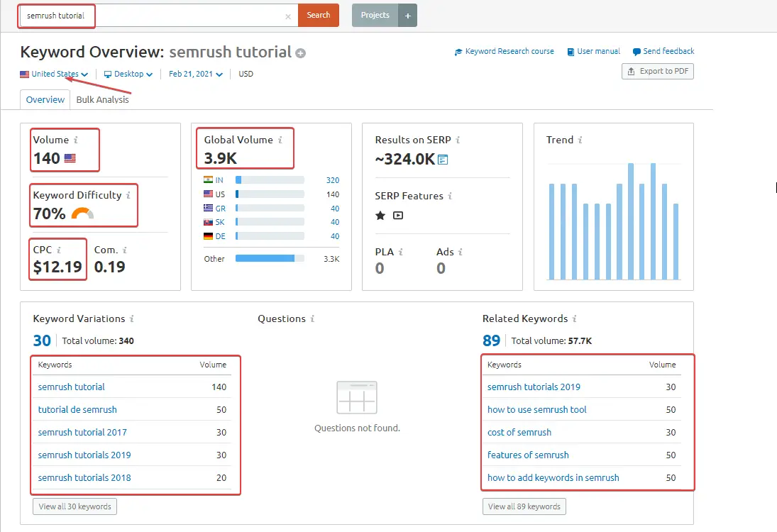Switch to the Bulk Analysis tab
This screenshot has height=532, width=777.
(103, 99)
